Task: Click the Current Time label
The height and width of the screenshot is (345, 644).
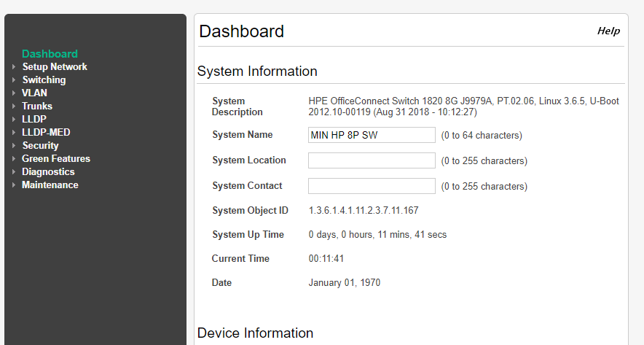Action: (x=240, y=259)
